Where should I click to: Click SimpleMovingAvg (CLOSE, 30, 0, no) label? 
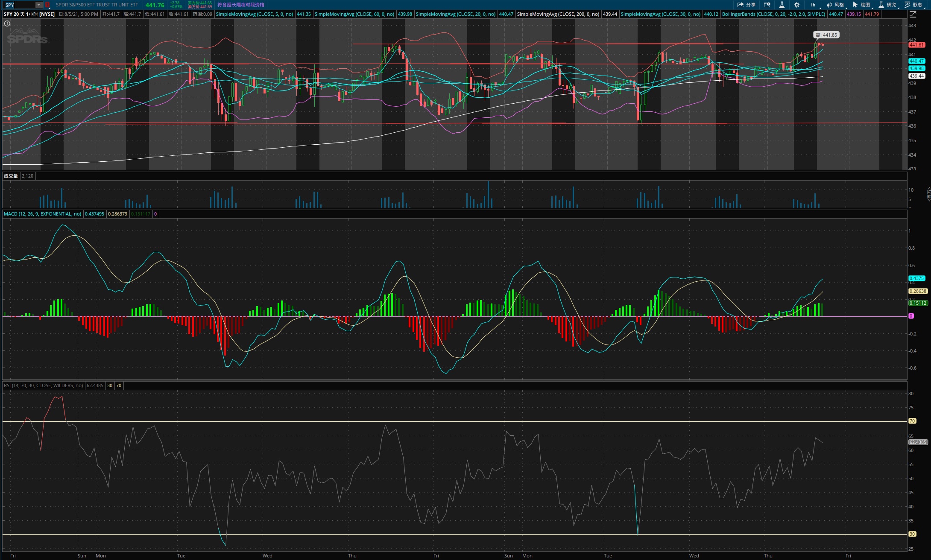[x=660, y=14]
